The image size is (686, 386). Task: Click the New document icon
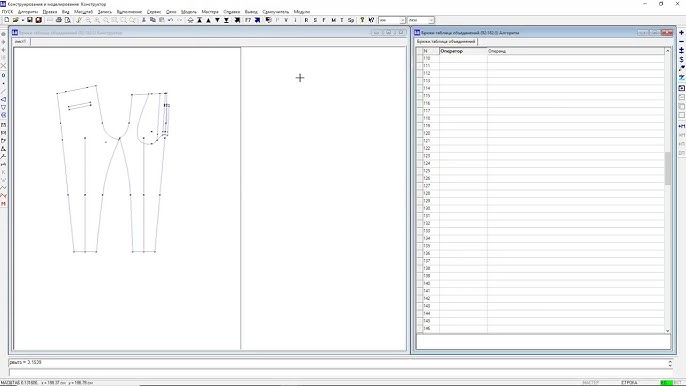coord(7,20)
